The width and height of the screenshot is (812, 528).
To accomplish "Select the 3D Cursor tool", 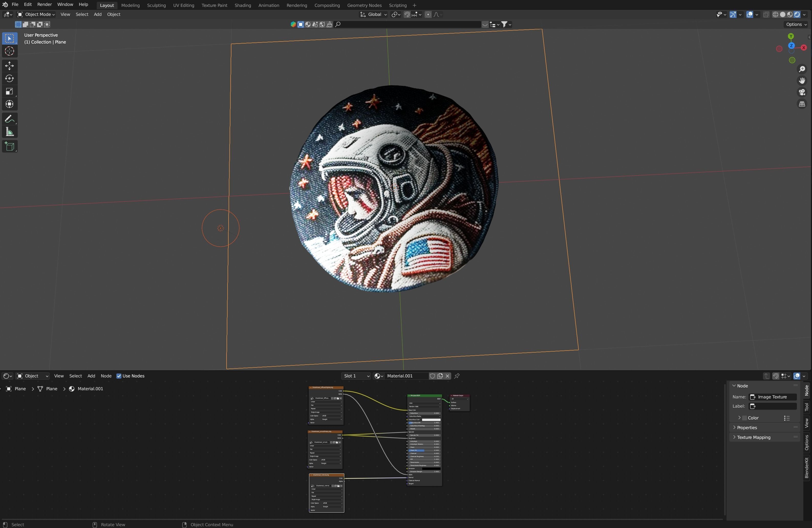I will [x=9, y=51].
